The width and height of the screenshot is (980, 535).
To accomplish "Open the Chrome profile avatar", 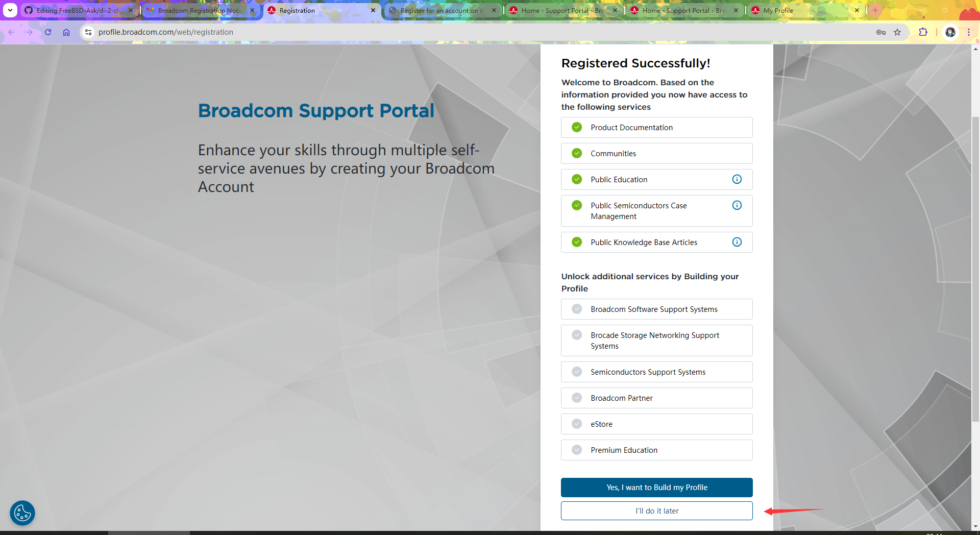I will [x=950, y=32].
